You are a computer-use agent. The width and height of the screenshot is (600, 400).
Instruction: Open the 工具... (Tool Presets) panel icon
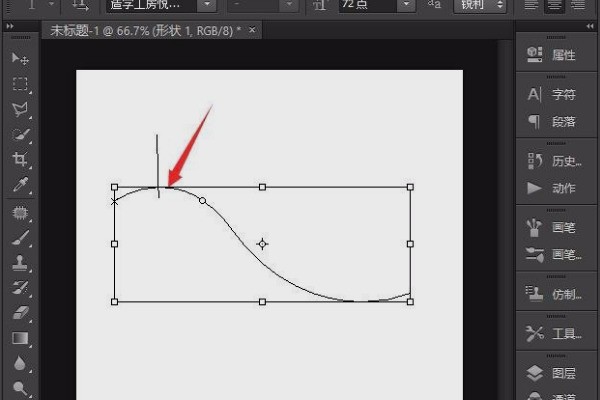tap(534, 333)
